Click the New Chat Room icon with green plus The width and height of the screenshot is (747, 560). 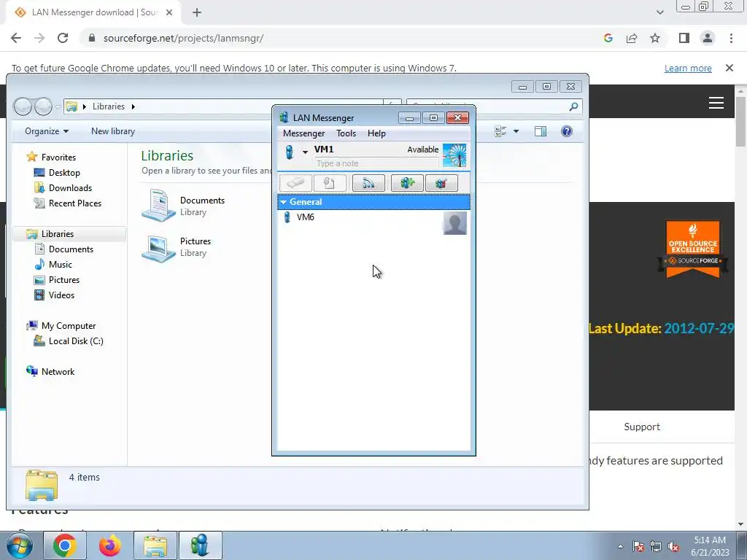(407, 183)
